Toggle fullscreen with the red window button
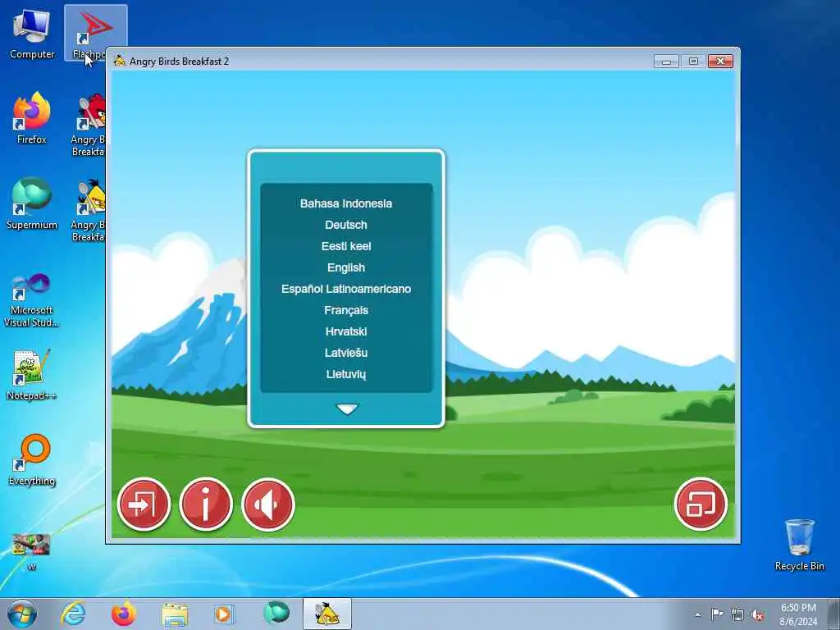 pos(701,504)
